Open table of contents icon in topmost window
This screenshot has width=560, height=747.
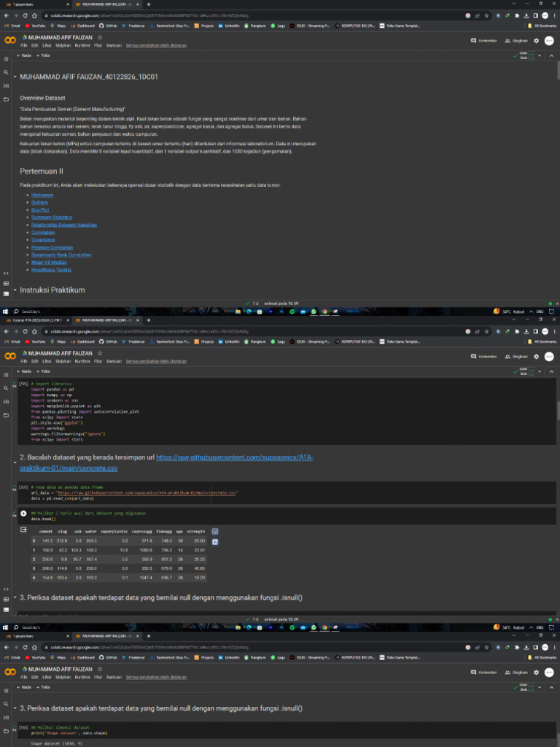pyautogui.click(x=7, y=59)
